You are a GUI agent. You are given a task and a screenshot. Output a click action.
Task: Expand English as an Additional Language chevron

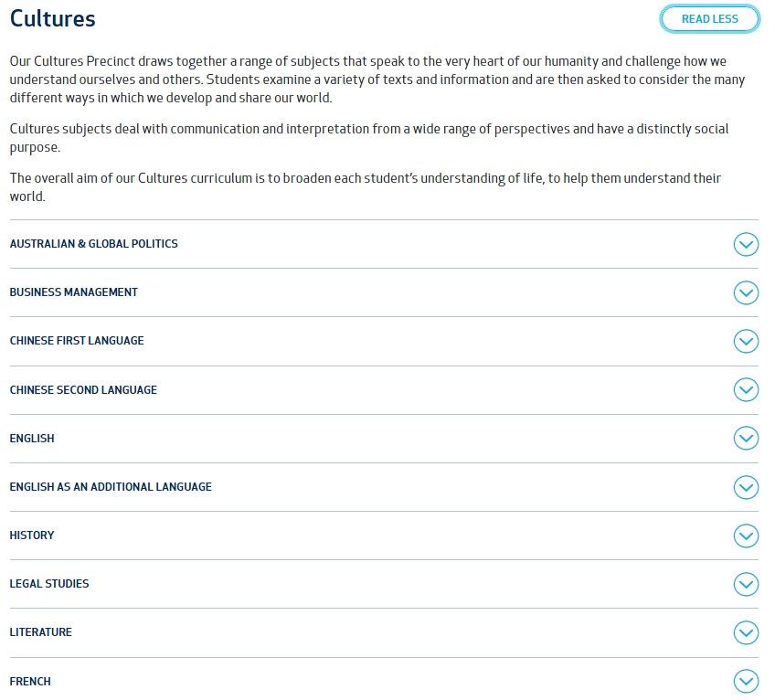746,487
